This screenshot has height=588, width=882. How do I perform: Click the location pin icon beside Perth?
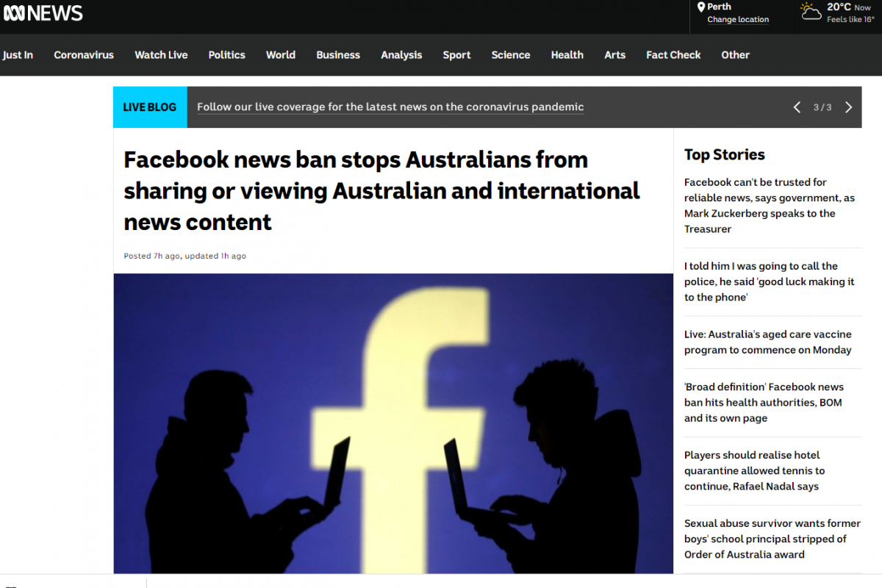(701, 7)
